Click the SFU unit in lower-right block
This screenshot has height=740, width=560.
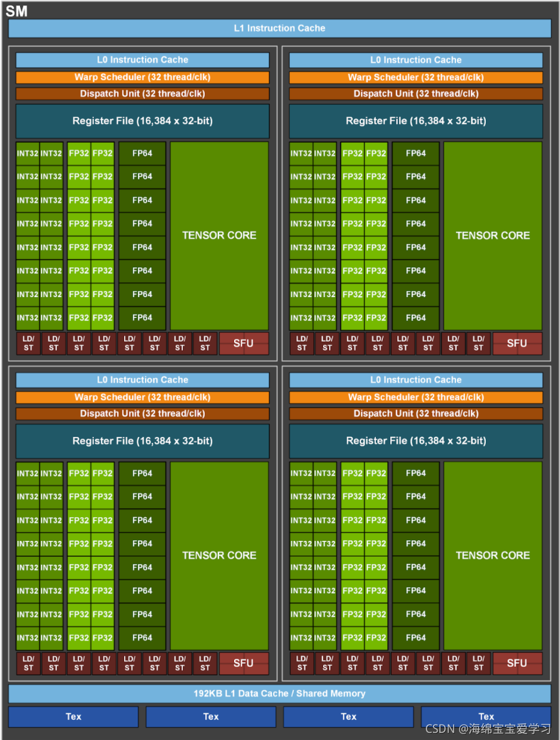517,663
